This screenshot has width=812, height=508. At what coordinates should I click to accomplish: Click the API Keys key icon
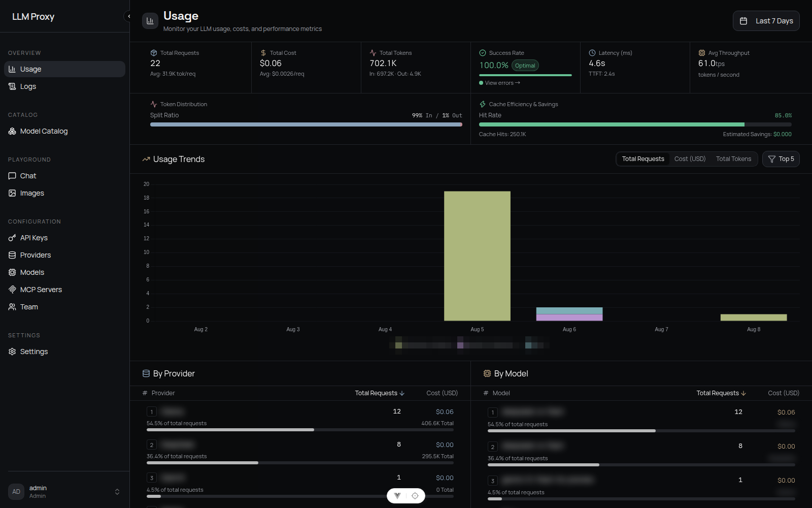pyautogui.click(x=12, y=238)
